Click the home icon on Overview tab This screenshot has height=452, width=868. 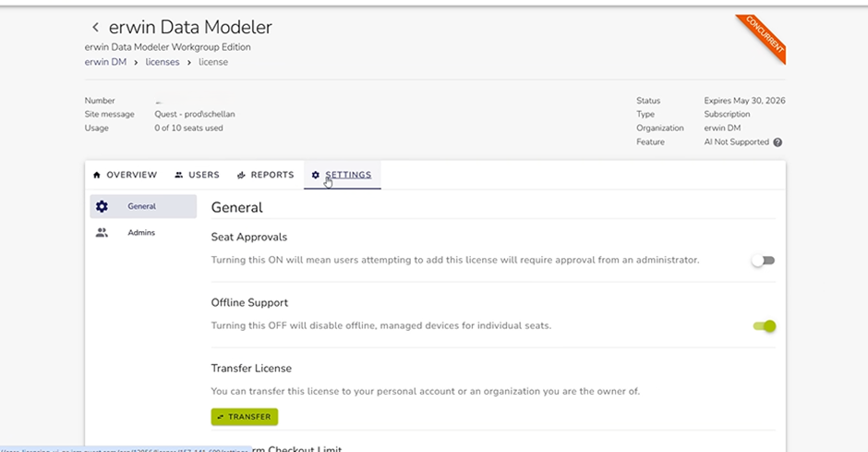click(97, 175)
